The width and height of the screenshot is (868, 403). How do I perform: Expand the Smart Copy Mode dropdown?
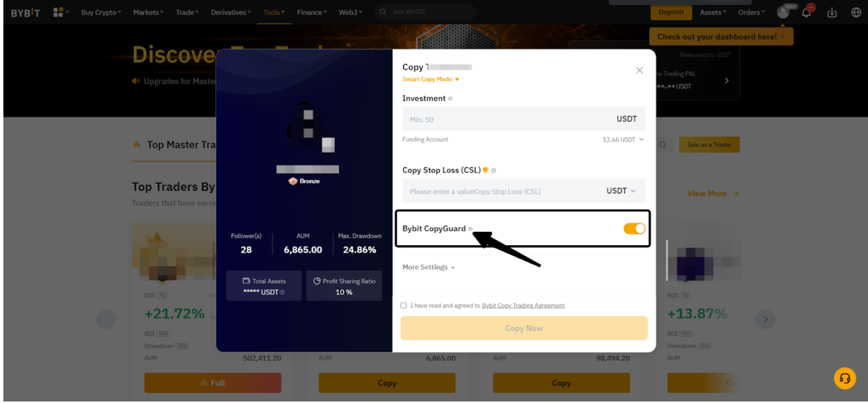pos(431,79)
